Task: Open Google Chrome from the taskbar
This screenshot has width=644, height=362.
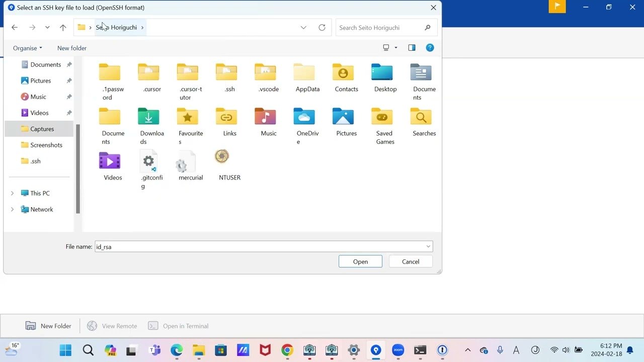Action: (287, 350)
